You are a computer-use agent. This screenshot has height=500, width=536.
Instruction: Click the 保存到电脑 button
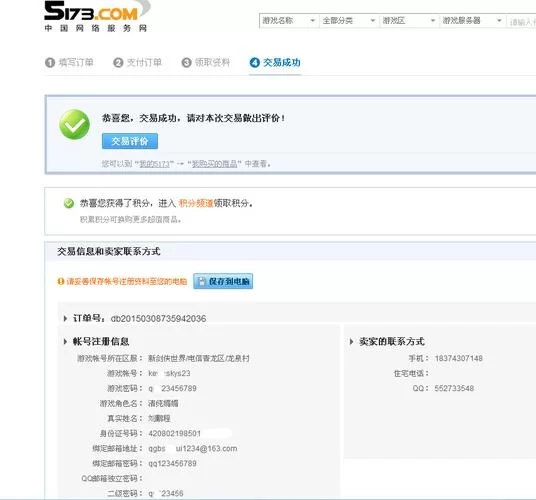pyautogui.click(x=223, y=281)
